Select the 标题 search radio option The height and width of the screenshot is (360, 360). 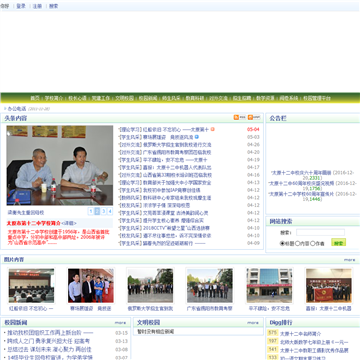coord(282,244)
